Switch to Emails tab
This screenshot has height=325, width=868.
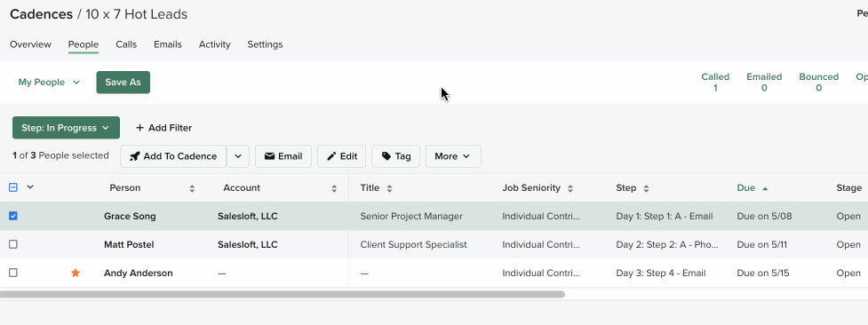168,44
